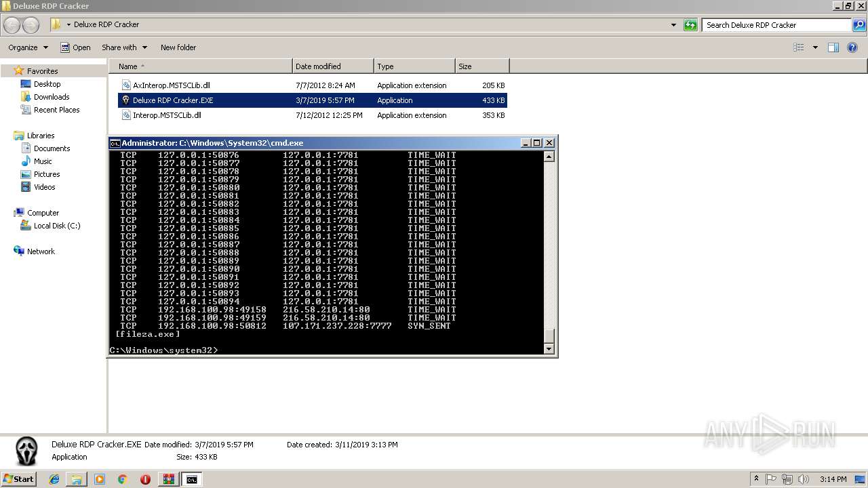Viewport: 868px width, 488px height.
Task: Create a New folder
Action: point(178,47)
